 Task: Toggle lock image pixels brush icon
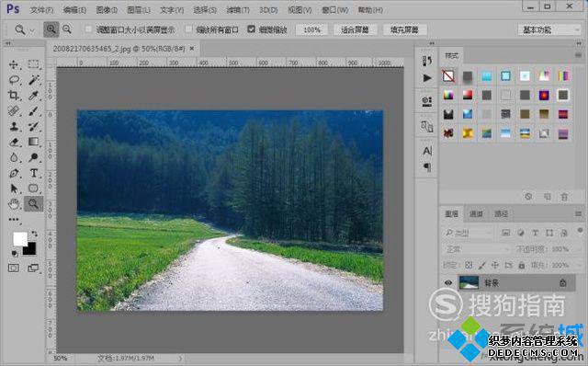(x=481, y=265)
